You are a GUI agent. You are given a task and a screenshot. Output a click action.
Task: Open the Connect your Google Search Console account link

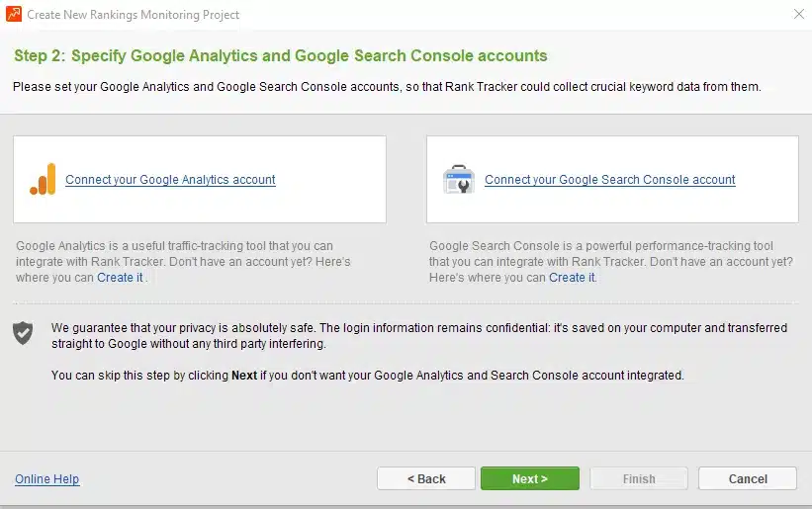coord(609,180)
